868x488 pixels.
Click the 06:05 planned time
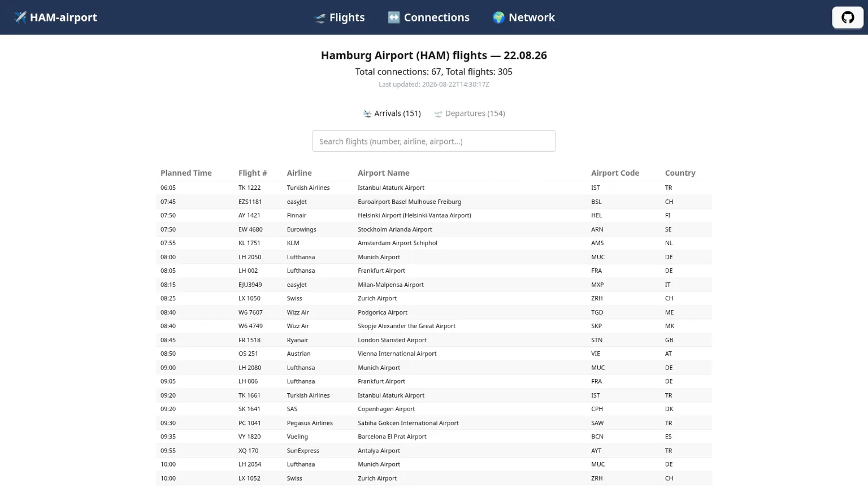[168, 188]
